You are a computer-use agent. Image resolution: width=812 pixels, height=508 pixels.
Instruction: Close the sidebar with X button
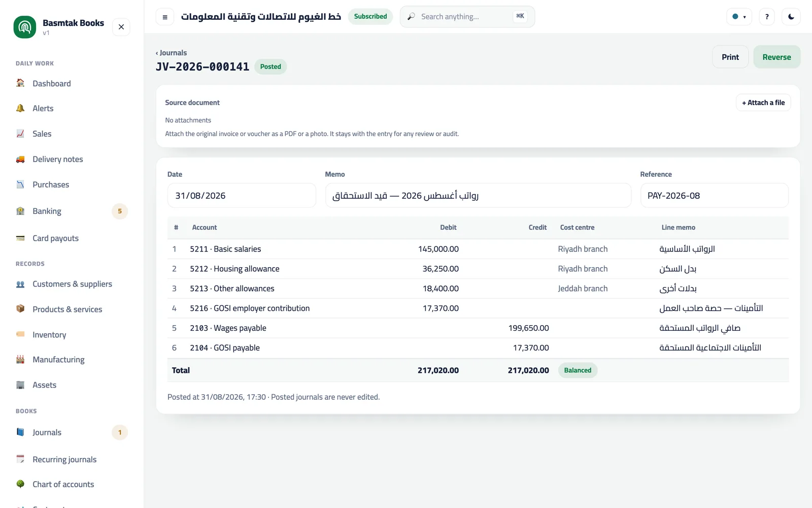(121, 27)
